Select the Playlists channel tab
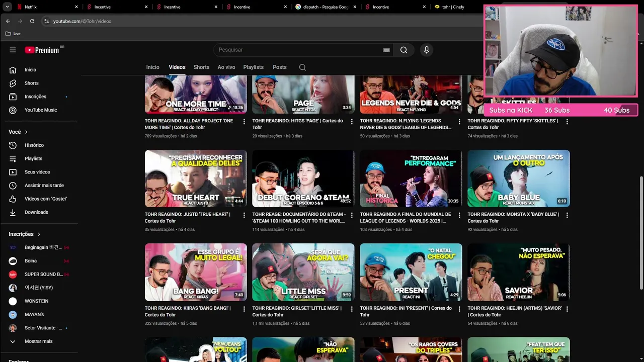The height and width of the screenshot is (362, 644). point(254,67)
